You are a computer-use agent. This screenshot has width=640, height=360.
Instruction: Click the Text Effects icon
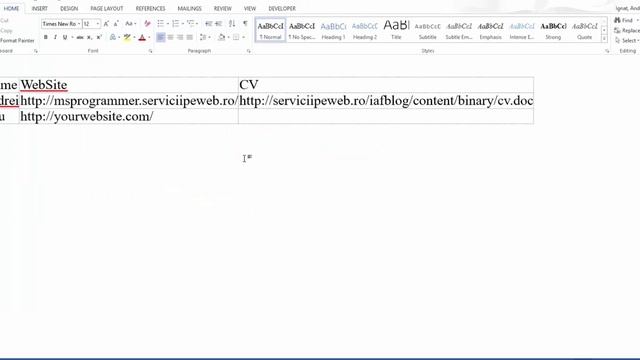click(x=113, y=38)
